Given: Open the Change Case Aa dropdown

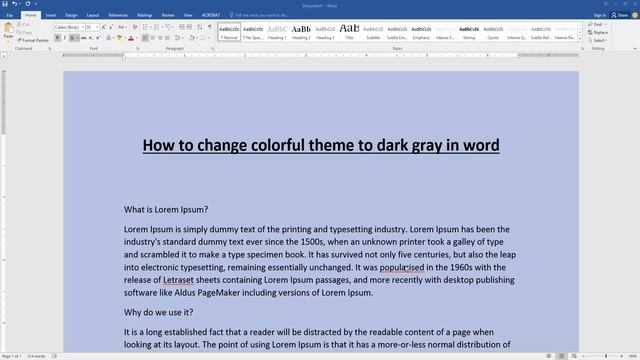Looking at the screenshot, I should (x=122, y=27).
